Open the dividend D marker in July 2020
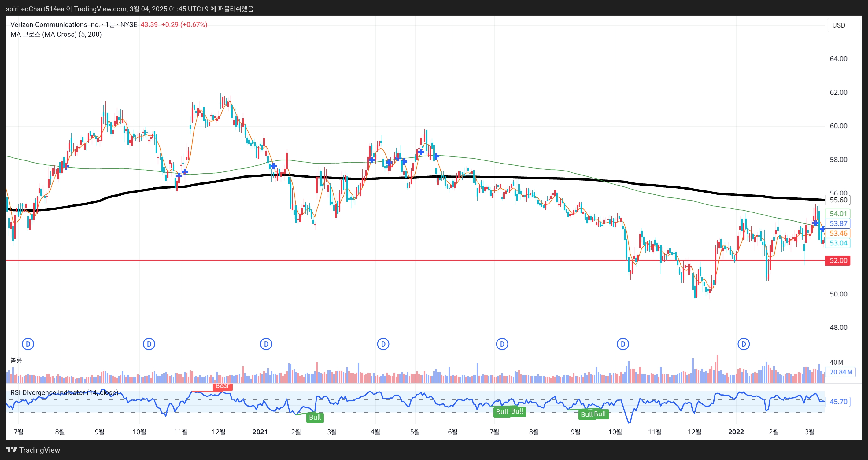 [x=28, y=344]
